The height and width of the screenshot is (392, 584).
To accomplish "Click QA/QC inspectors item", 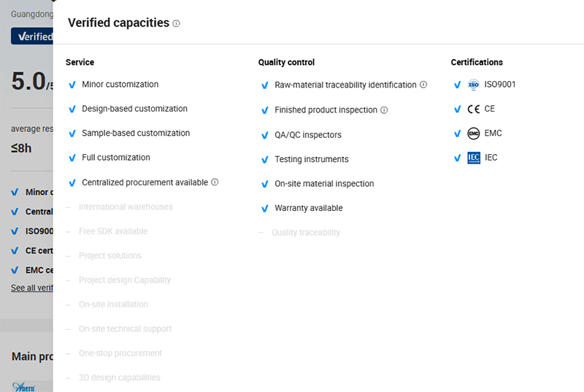I will pos(308,135).
